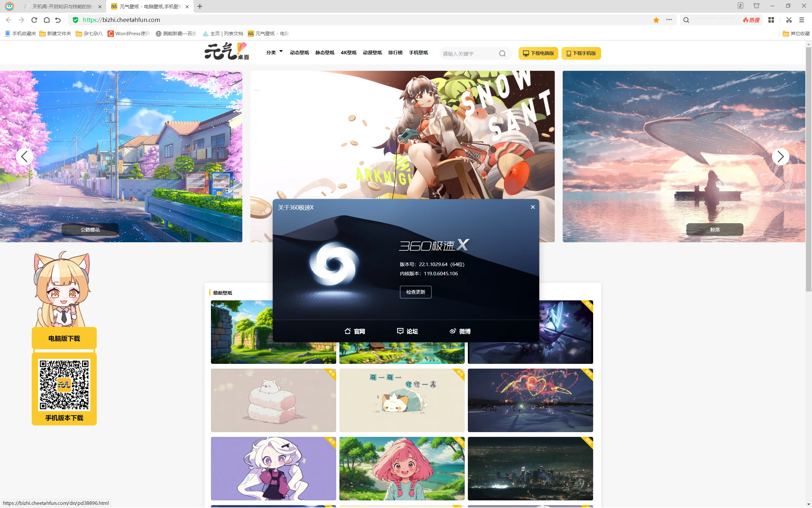The image size is (812, 508).
Task: Open the 手机壁纸 menu item
Action: click(x=418, y=52)
